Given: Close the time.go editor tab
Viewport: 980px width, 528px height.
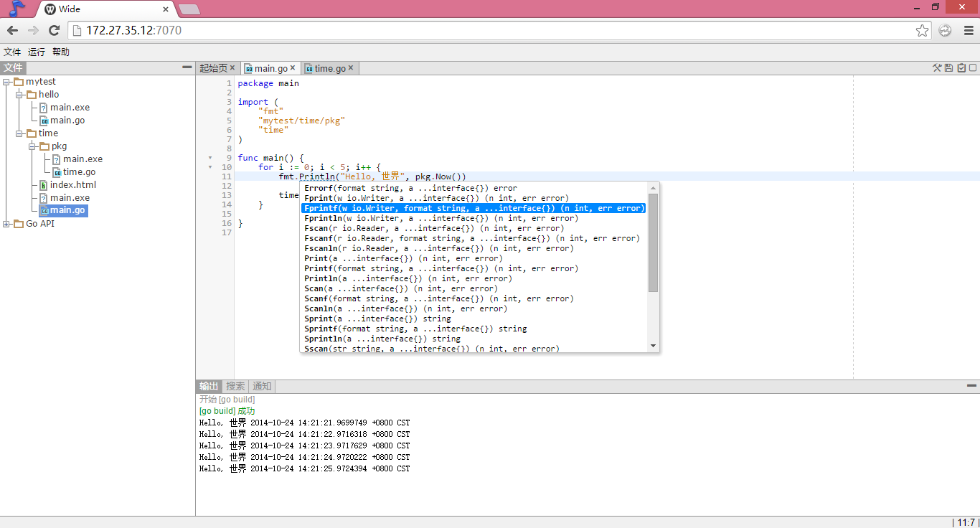Looking at the screenshot, I should 351,67.
